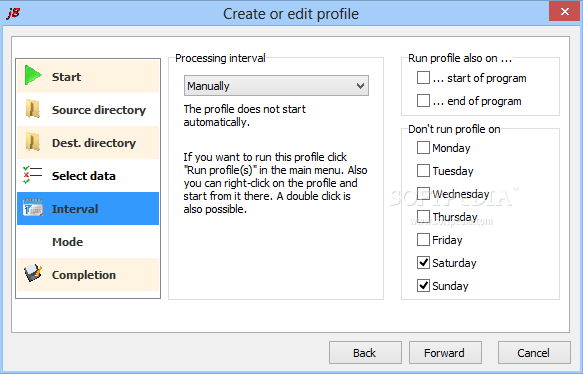The height and width of the screenshot is (374, 583).
Task: Select the Dest. directory folder icon
Action: pos(33,142)
